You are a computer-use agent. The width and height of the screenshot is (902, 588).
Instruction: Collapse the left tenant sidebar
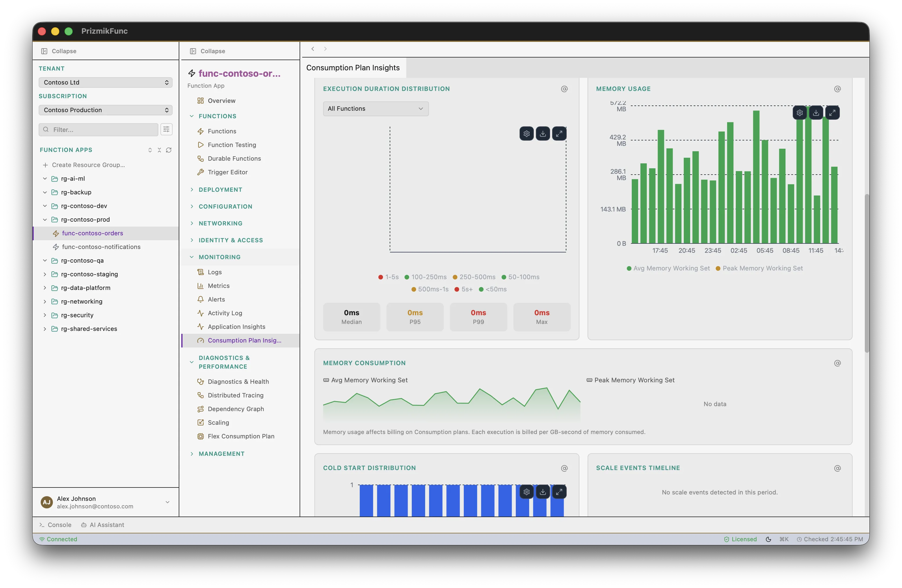[58, 51]
